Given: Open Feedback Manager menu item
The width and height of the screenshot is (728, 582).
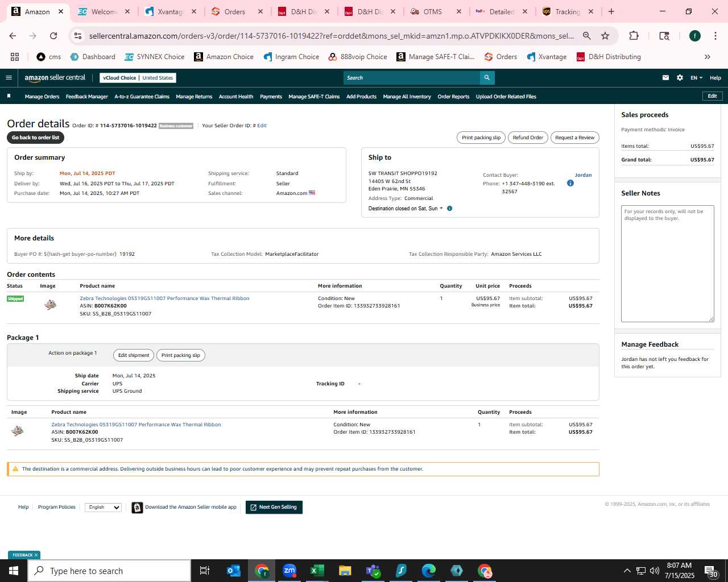Looking at the screenshot, I should click(x=87, y=97).
